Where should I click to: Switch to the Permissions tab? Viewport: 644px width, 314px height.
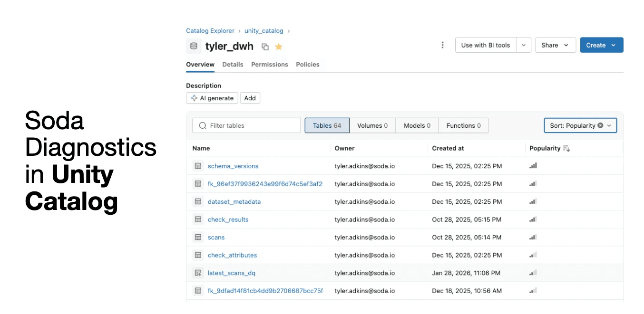[x=269, y=65]
